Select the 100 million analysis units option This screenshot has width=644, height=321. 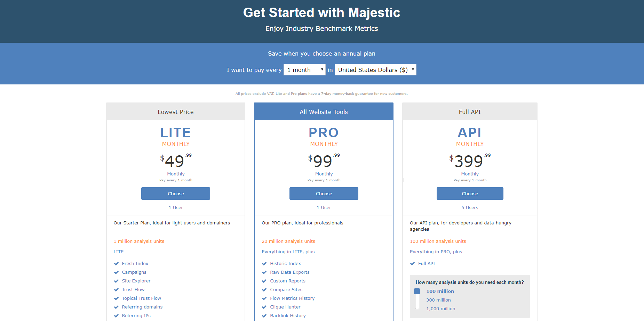[x=440, y=291]
